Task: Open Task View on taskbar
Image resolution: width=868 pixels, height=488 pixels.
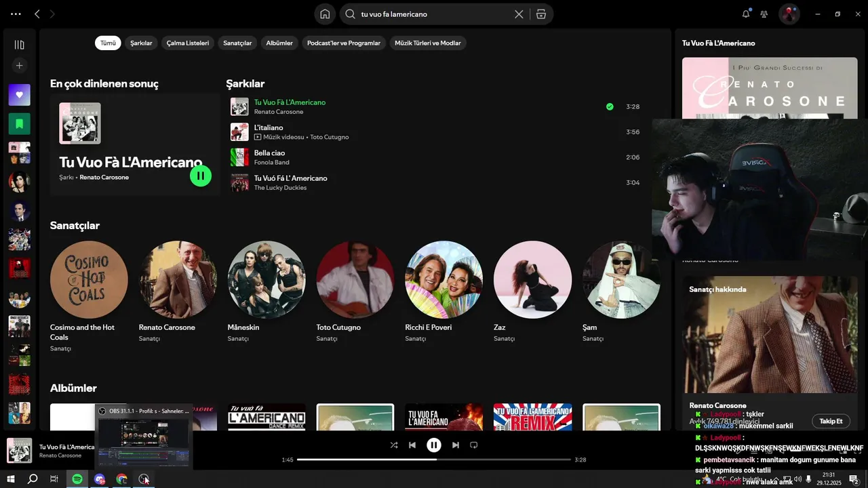Action: [54, 479]
